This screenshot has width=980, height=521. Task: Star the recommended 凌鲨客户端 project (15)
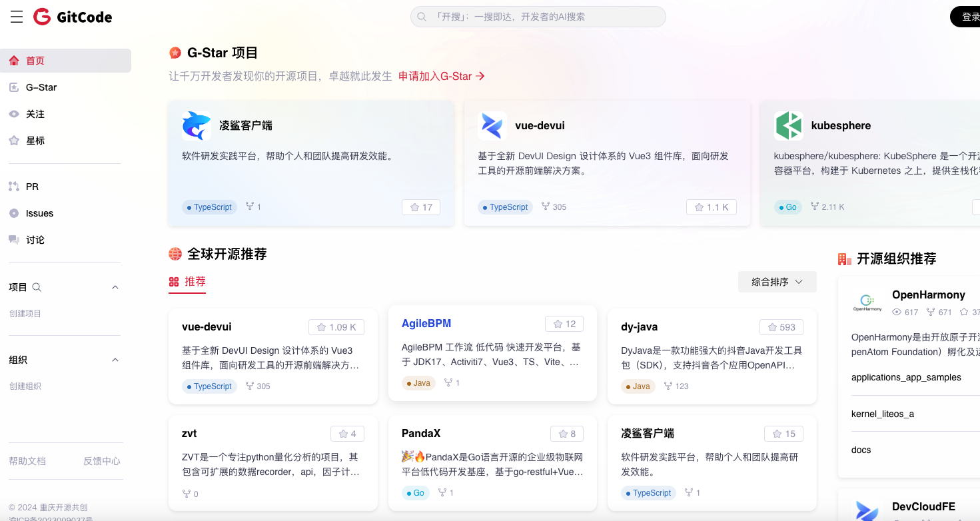coord(784,434)
